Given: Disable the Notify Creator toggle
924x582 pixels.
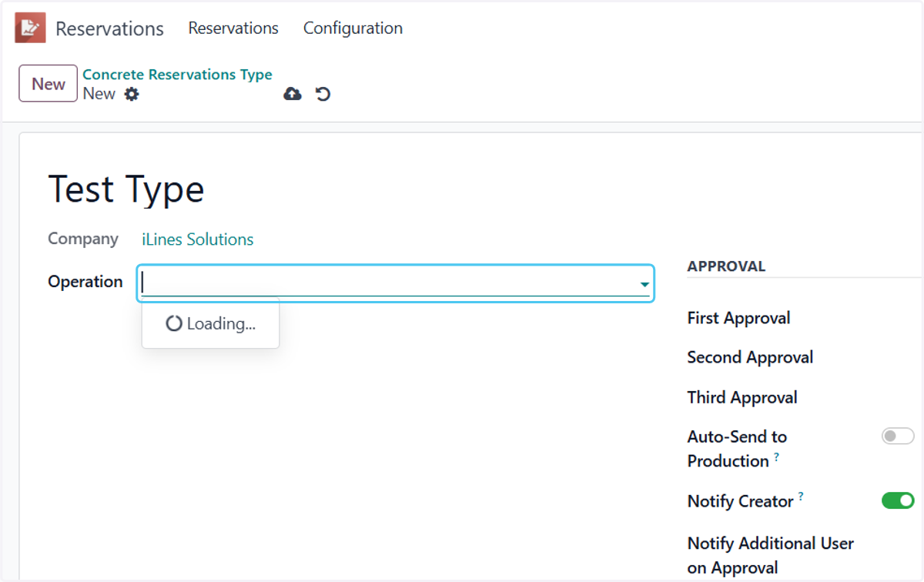Looking at the screenshot, I should 898,501.
